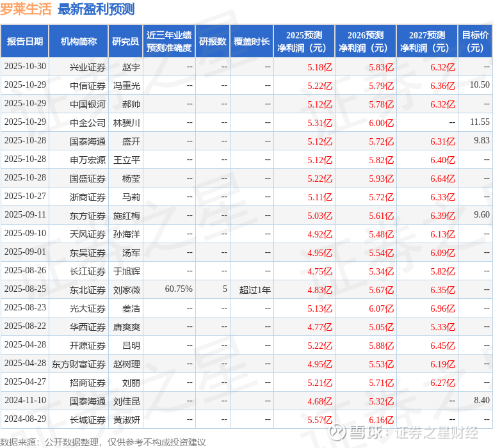Click institution 天风证券
Image resolution: width=493 pixels, height=448 pixels.
[x=88, y=234]
